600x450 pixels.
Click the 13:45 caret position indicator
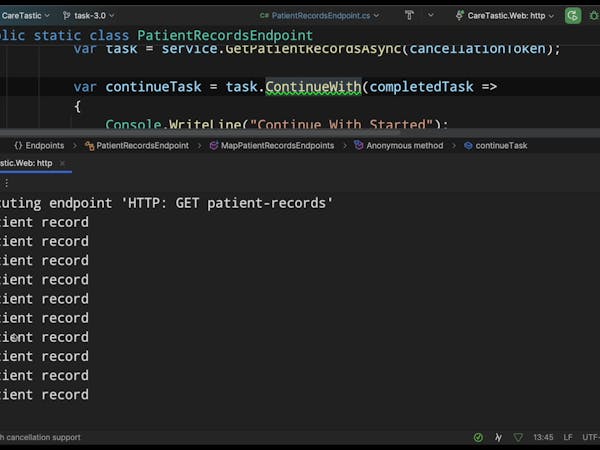click(543, 437)
